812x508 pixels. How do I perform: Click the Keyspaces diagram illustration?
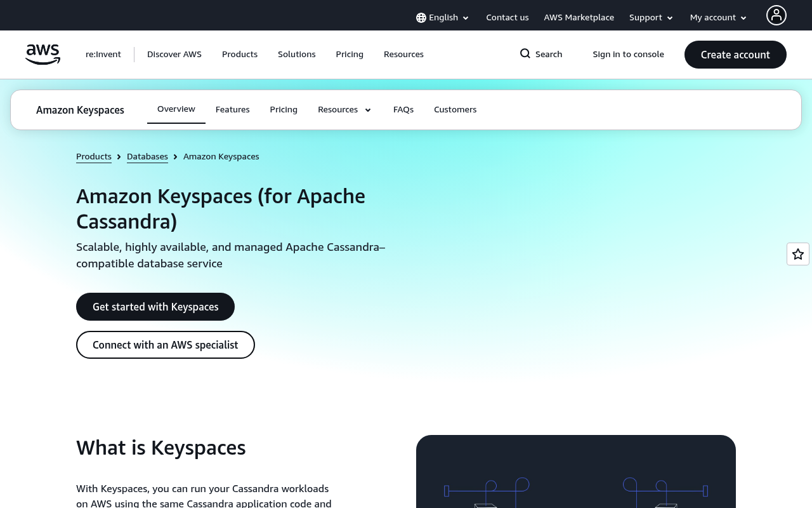pos(576,471)
